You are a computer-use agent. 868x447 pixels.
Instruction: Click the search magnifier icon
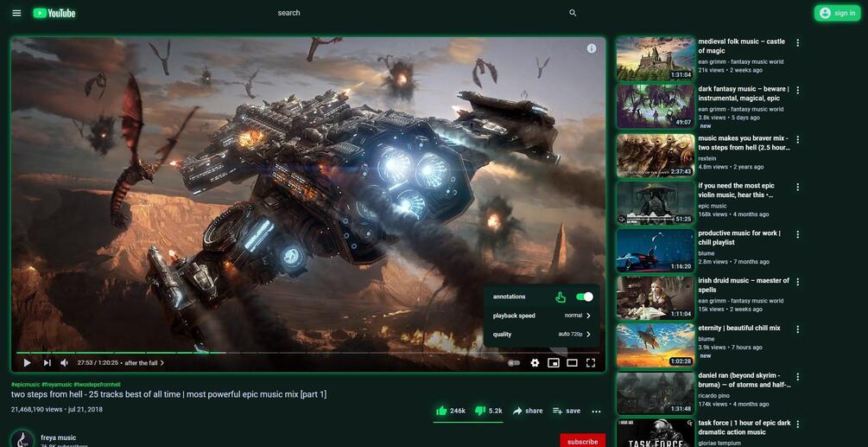coord(573,13)
